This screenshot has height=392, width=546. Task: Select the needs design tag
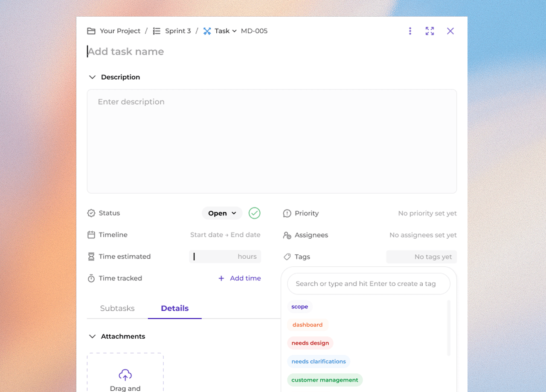click(310, 343)
